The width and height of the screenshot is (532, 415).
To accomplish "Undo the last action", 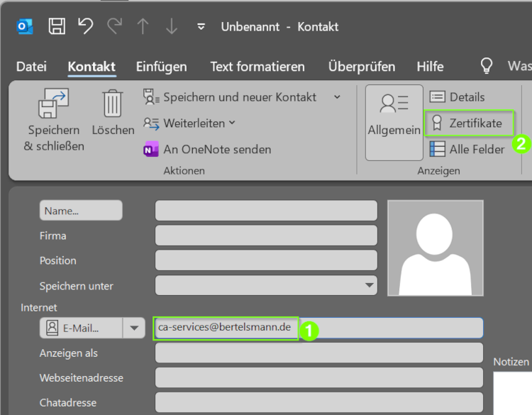I will click(x=85, y=26).
